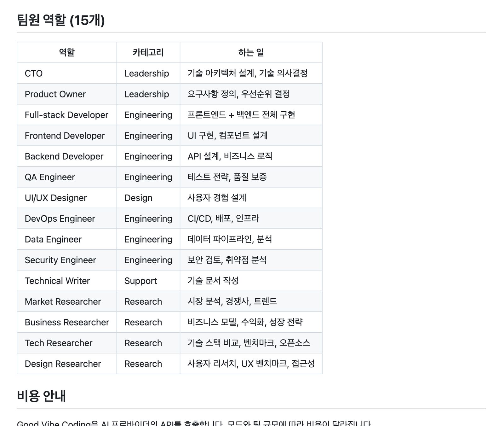
Task: Click the CI/CD, 배포, 인프라 cell
Action: tap(251, 219)
